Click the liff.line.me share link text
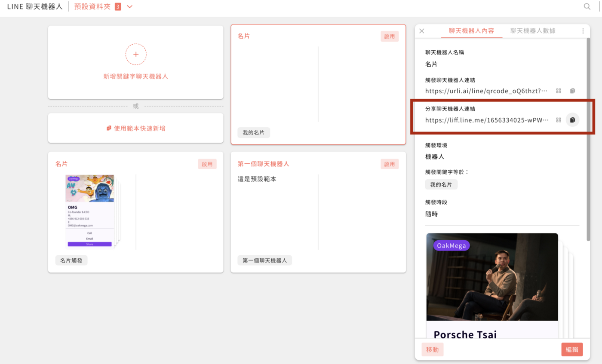The image size is (602, 364). [487, 120]
